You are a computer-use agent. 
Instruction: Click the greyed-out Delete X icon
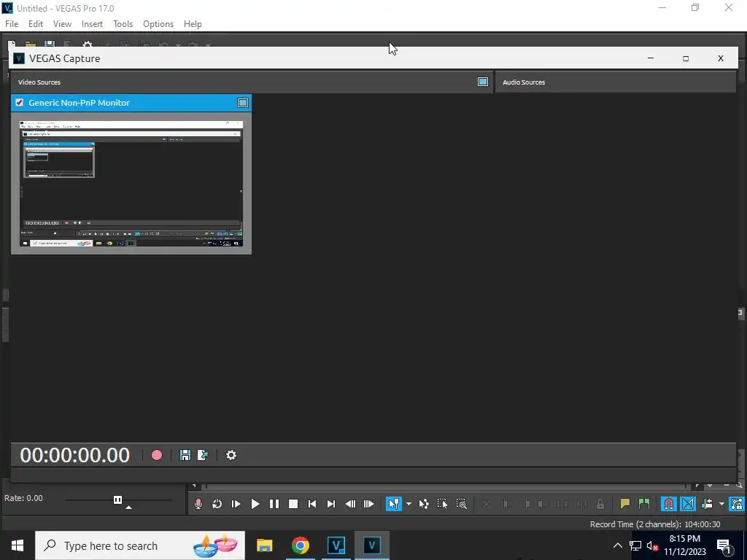pyautogui.click(x=486, y=504)
